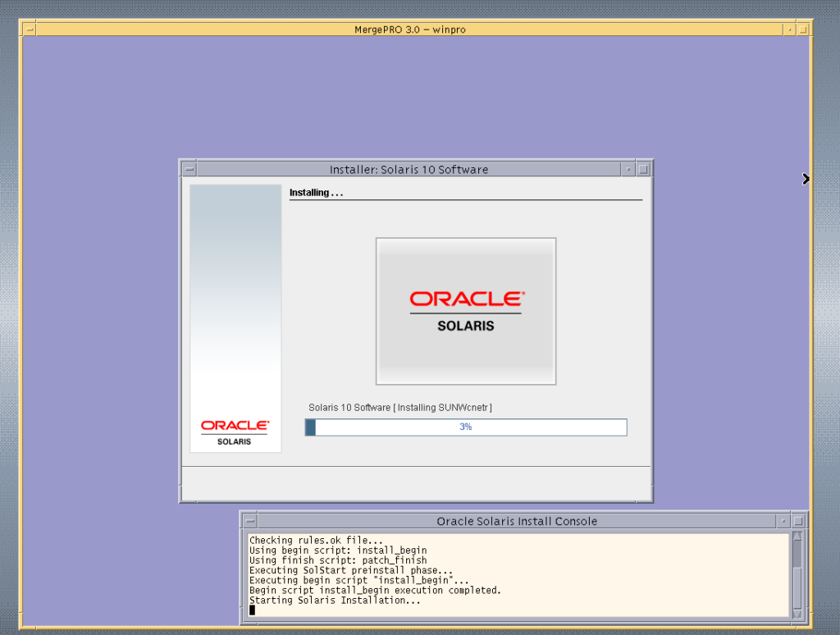The height and width of the screenshot is (635, 840).
Task: Maximize the MergePRO 3.0 winpro window
Action: 804,30
